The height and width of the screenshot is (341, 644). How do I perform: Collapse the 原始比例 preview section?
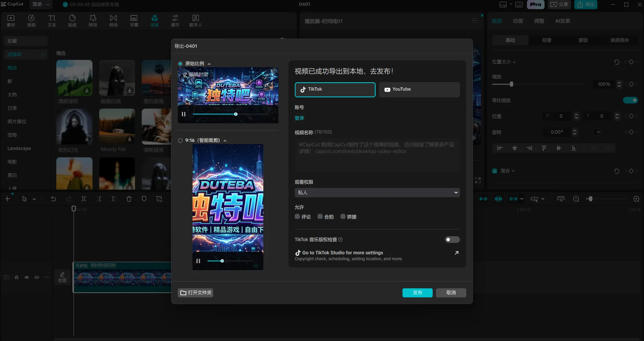209,63
